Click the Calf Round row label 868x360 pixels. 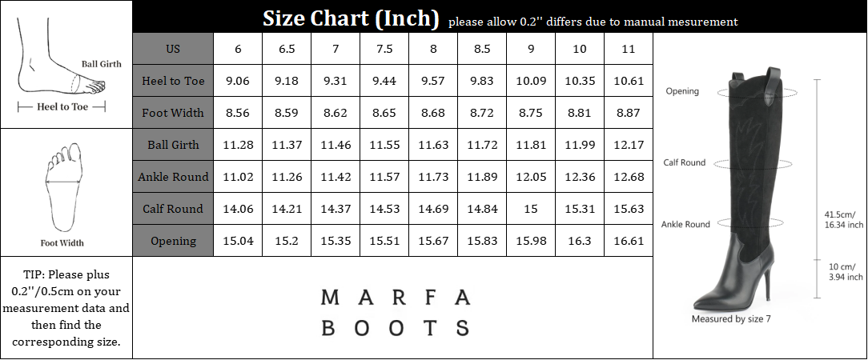(x=173, y=209)
